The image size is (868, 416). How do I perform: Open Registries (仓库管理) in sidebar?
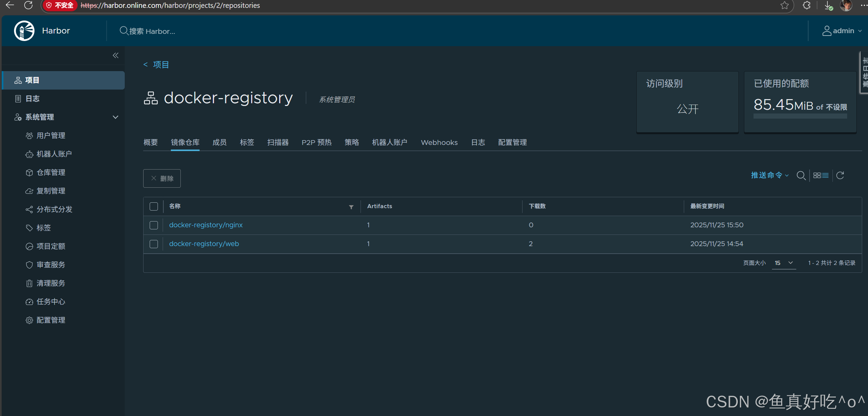(51, 173)
